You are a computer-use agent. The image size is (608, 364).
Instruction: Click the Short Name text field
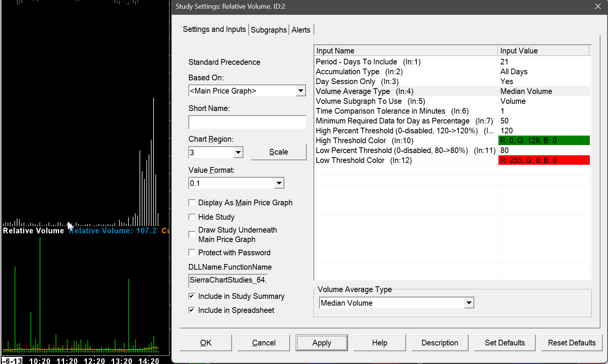pos(247,122)
